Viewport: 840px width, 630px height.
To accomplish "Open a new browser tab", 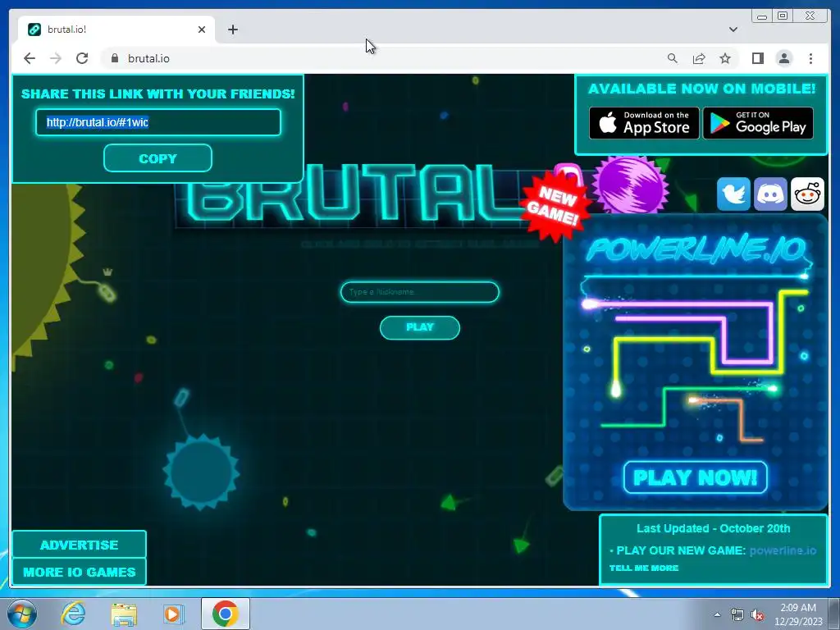I will (x=232, y=30).
